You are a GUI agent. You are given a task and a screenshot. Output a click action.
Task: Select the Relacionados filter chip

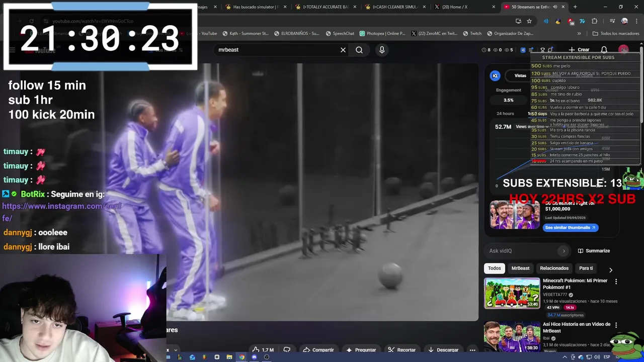point(554,268)
